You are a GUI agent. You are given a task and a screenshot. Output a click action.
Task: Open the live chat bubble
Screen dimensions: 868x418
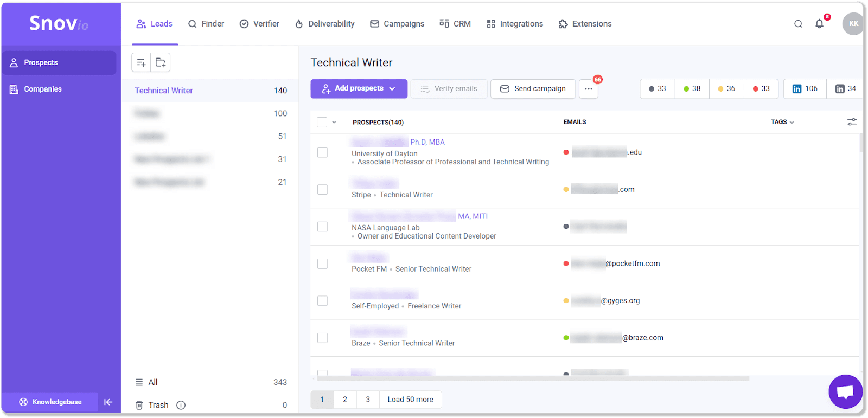(x=845, y=391)
